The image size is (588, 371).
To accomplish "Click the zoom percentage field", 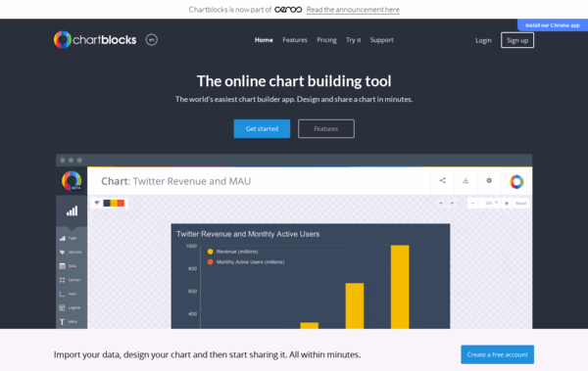I will (x=490, y=203).
